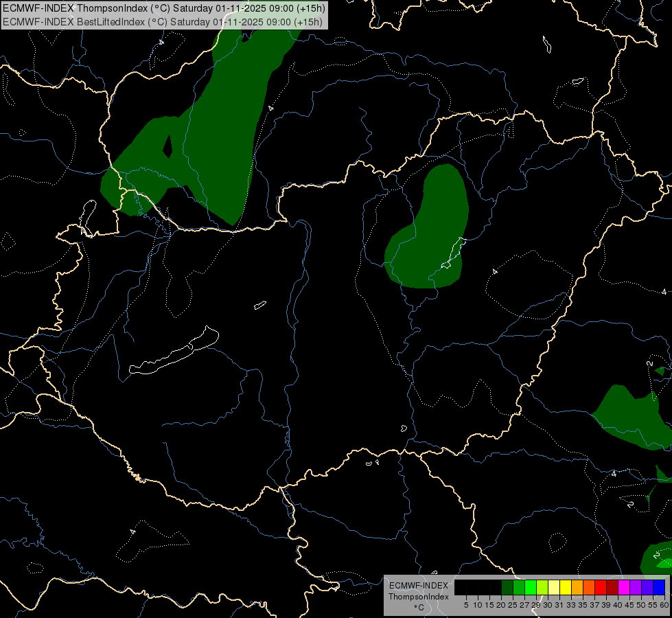672x618 pixels.
Task: Click the legend tick label 25
Action: coord(513,605)
